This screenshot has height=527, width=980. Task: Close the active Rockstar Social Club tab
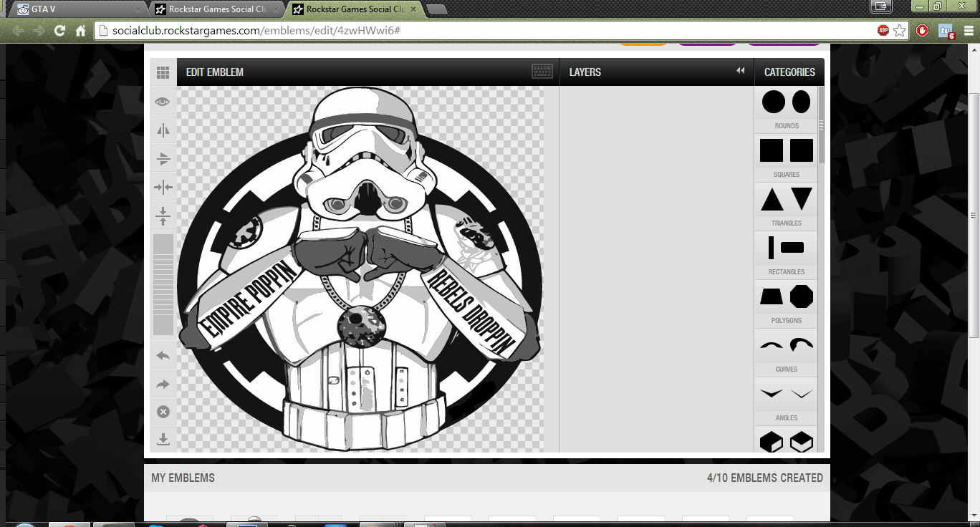click(415, 9)
